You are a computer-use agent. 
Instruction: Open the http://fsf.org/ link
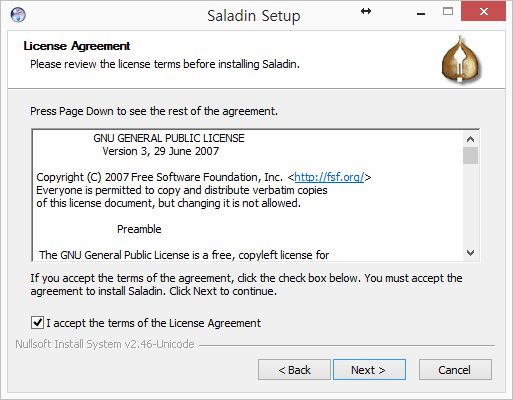coord(329,177)
